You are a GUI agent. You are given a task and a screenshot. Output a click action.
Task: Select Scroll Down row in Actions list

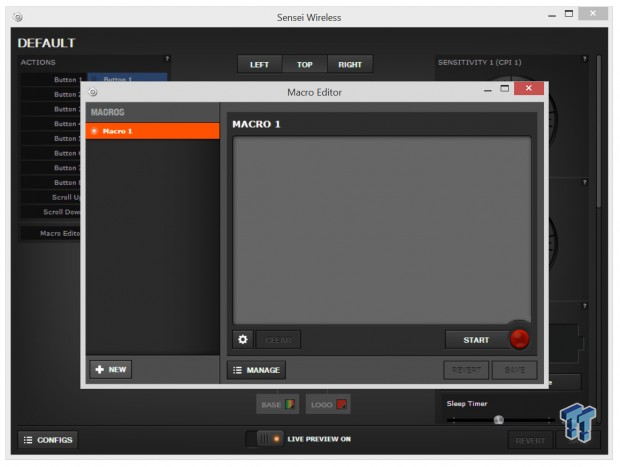point(51,212)
